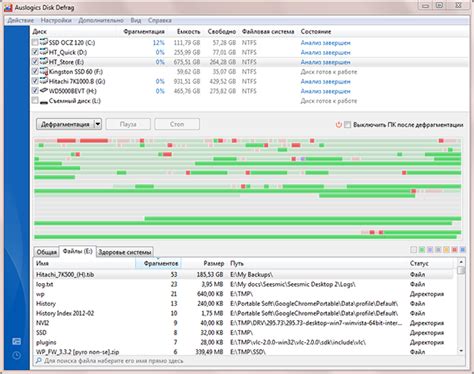The width and height of the screenshot is (474, 374).
Task: Click the Auslogics Disk Defrag title icon
Action: coord(8,7)
